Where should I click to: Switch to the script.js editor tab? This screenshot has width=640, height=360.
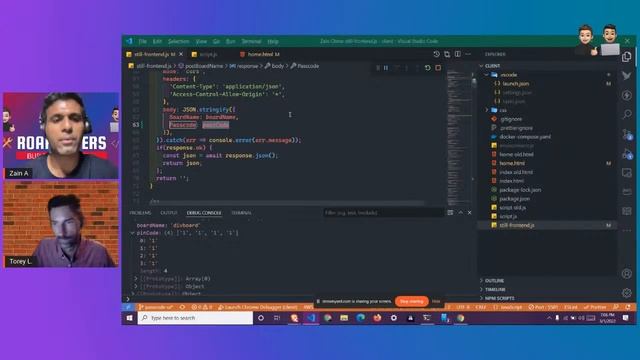click(208, 54)
